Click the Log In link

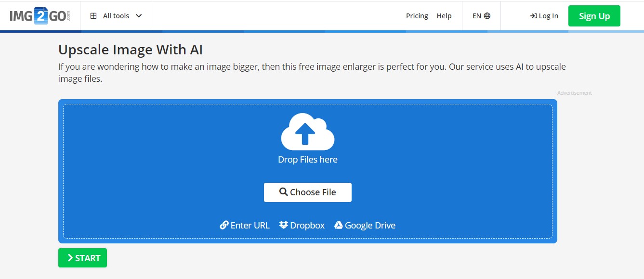click(x=544, y=16)
